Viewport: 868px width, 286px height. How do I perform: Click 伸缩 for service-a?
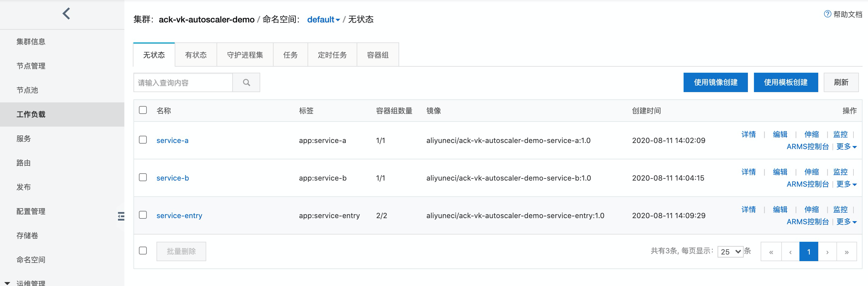(x=811, y=135)
